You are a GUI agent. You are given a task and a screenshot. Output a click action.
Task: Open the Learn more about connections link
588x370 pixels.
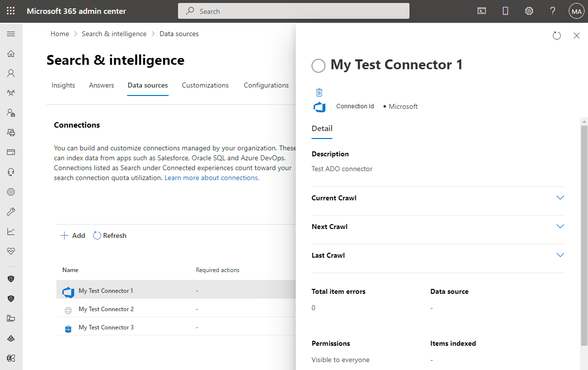pyautogui.click(x=211, y=178)
